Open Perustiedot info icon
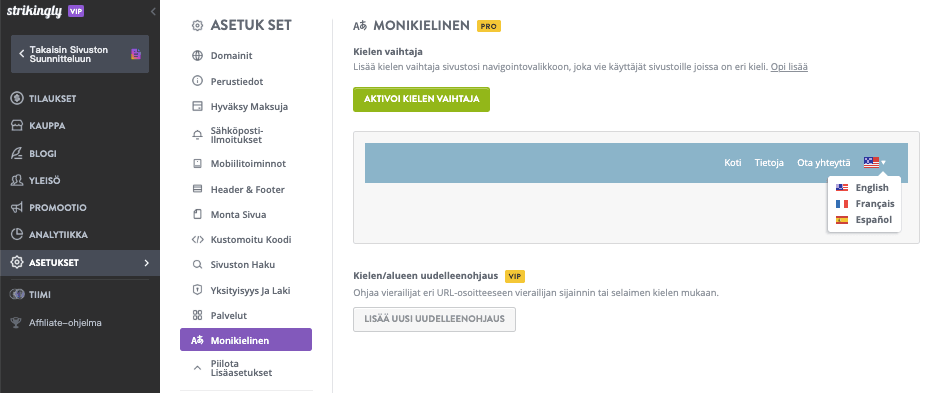This screenshot has width=933, height=393. [198, 81]
